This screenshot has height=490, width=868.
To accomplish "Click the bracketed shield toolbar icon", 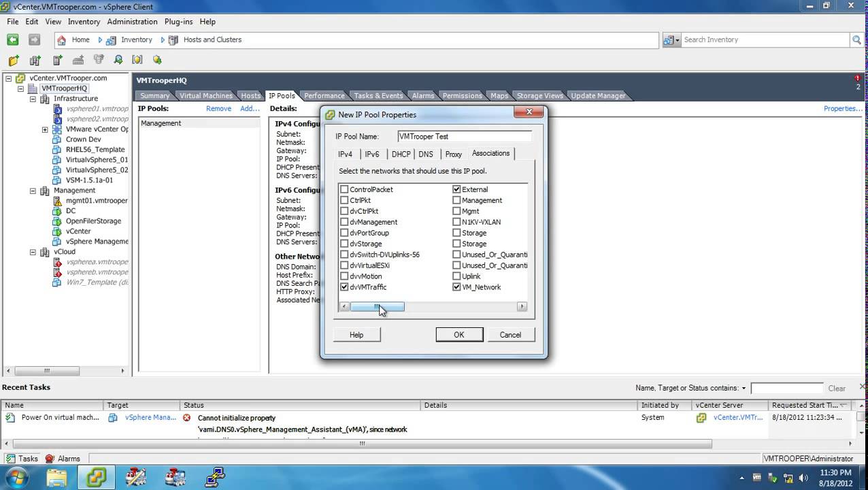I will [137, 60].
